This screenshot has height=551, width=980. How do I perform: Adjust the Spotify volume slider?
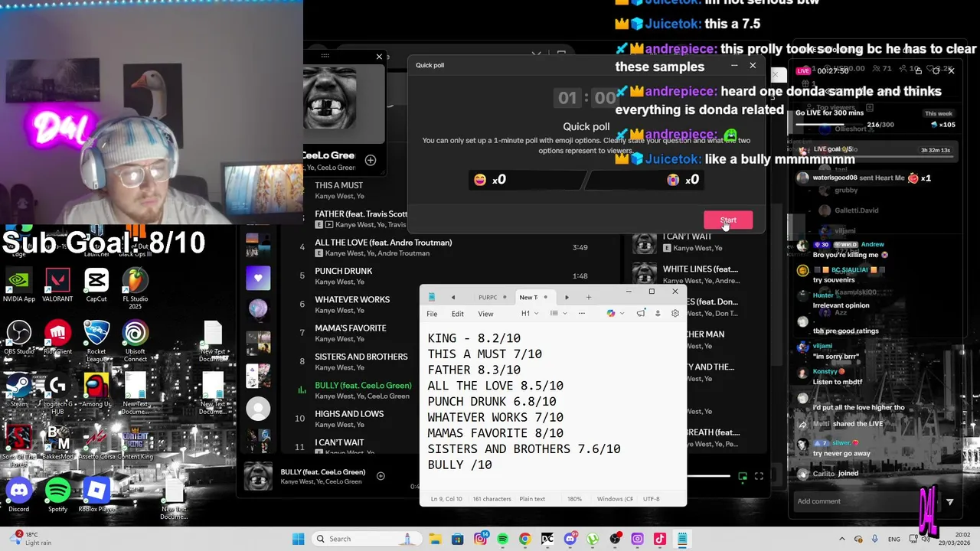point(708,476)
